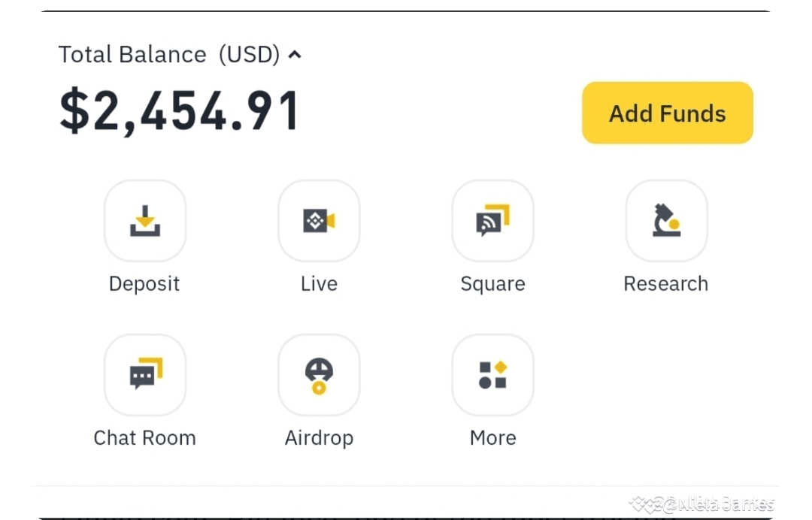The width and height of the screenshot is (812, 520).
Task: Show more services via More icon
Action: 492,374
